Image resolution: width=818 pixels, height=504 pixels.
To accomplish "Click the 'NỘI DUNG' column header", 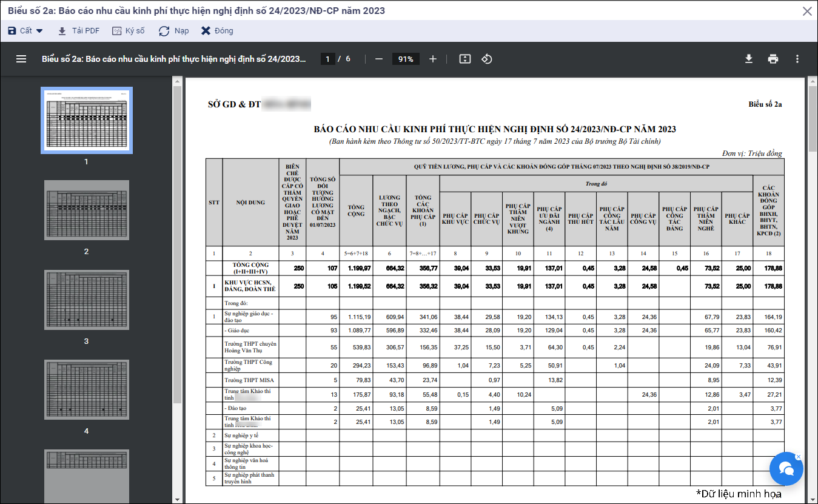I will [250, 203].
